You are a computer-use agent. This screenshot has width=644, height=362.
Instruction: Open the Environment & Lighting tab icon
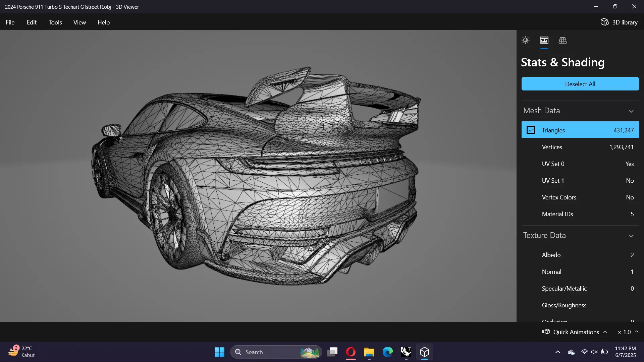coord(525,40)
